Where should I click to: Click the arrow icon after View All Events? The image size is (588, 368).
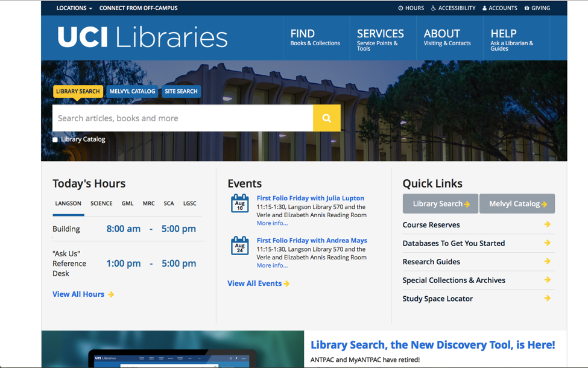pyautogui.click(x=286, y=284)
